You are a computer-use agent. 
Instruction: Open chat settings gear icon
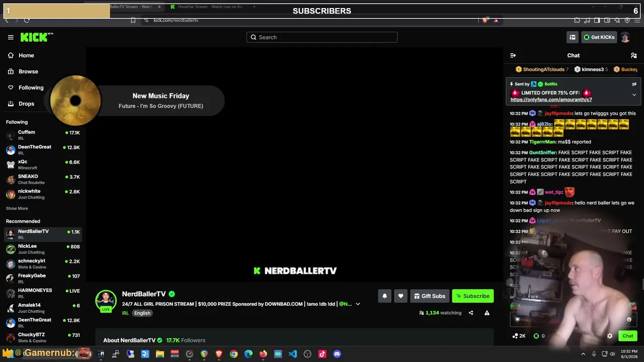point(610,336)
